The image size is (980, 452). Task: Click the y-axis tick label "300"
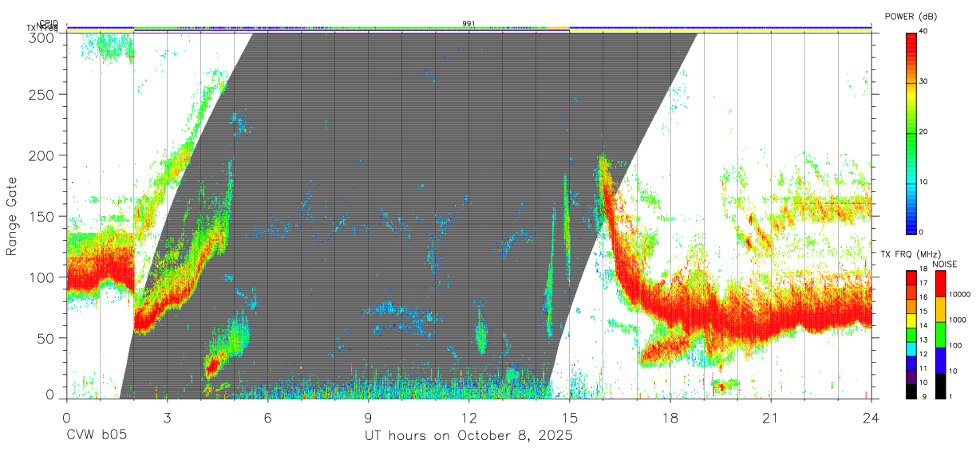(43, 38)
